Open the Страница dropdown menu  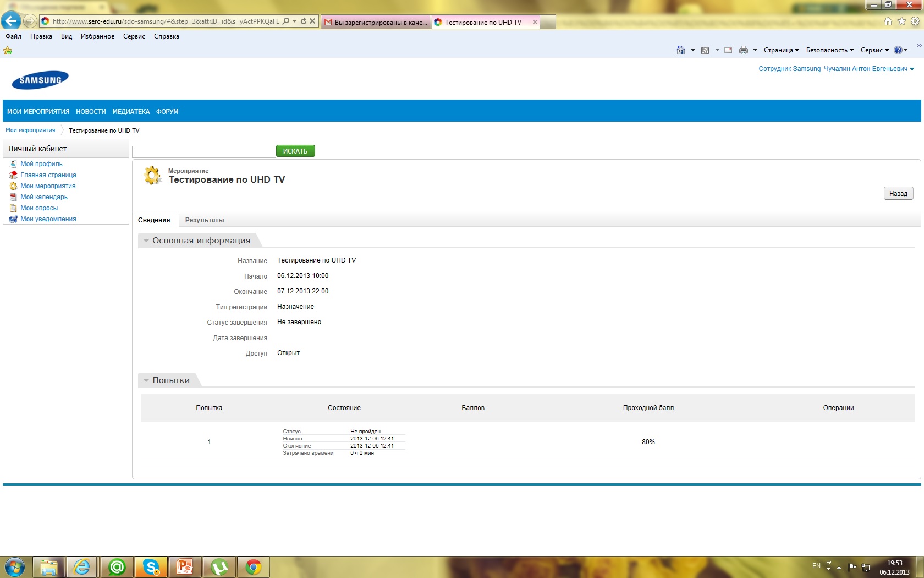click(x=781, y=50)
